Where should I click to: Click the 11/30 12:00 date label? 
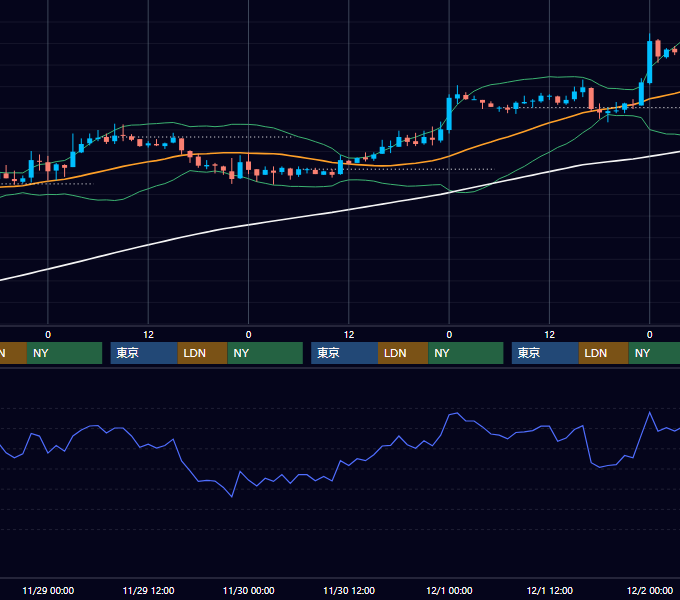click(x=349, y=590)
